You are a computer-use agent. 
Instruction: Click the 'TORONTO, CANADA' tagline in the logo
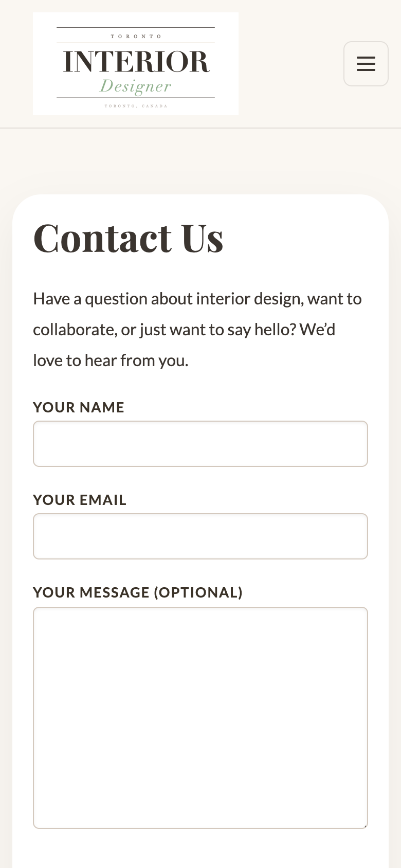[136, 106]
